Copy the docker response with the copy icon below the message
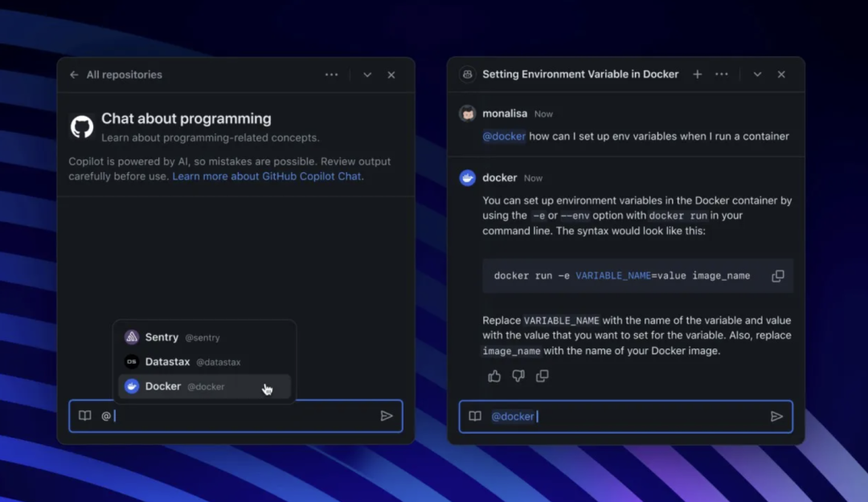 (542, 376)
